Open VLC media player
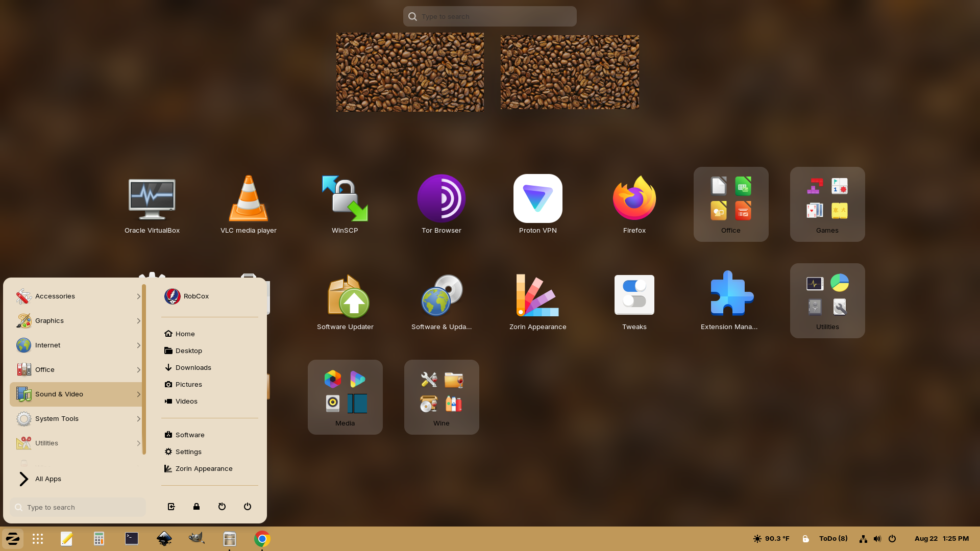 [x=248, y=204]
